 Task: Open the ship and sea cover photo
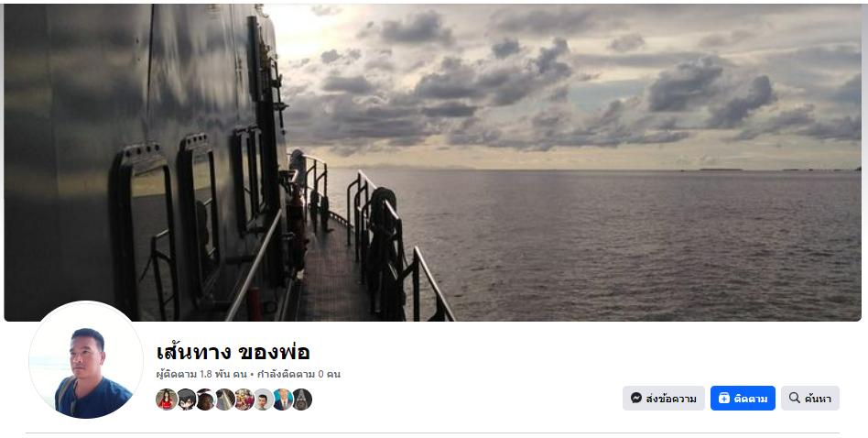coord(433,162)
